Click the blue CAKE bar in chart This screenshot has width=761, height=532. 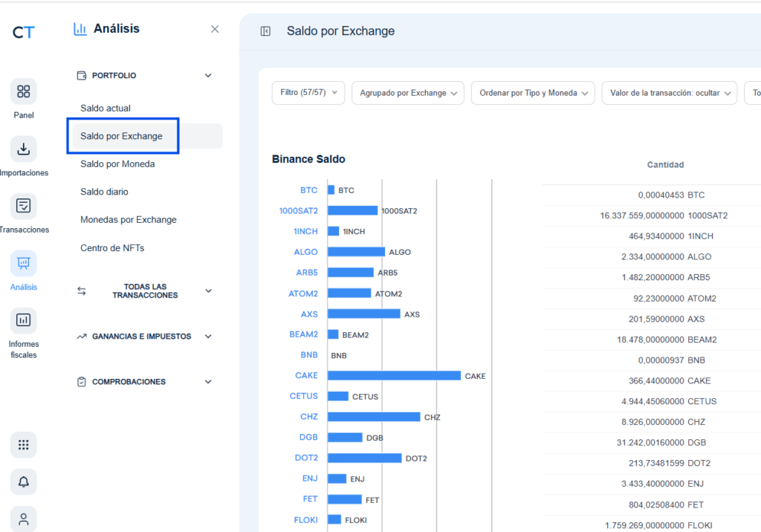coord(394,376)
